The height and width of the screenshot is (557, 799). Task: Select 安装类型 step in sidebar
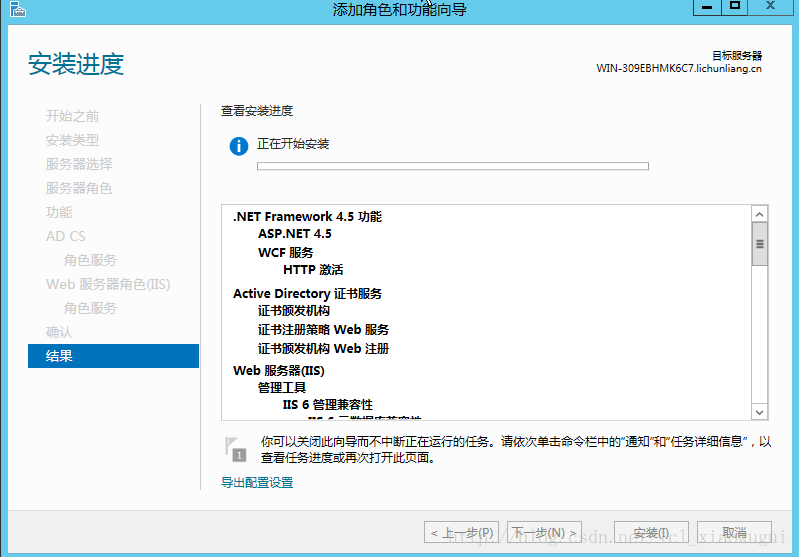(x=72, y=140)
